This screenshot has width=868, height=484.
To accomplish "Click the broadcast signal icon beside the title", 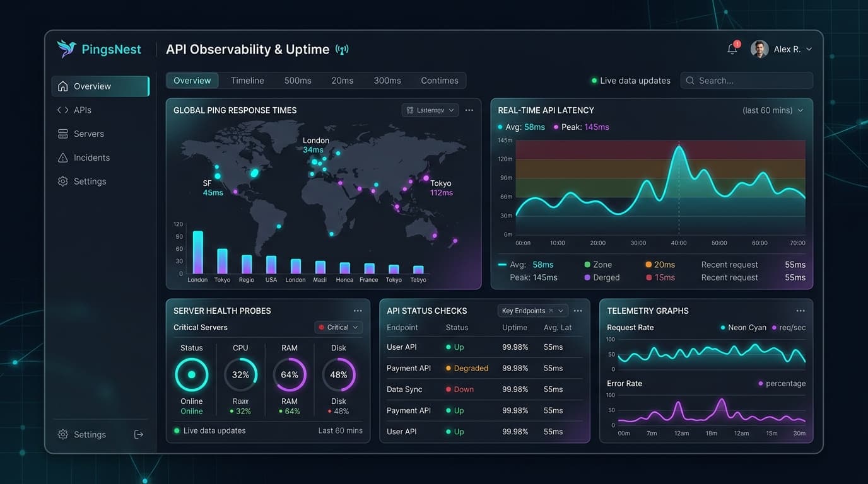I will coord(342,49).
